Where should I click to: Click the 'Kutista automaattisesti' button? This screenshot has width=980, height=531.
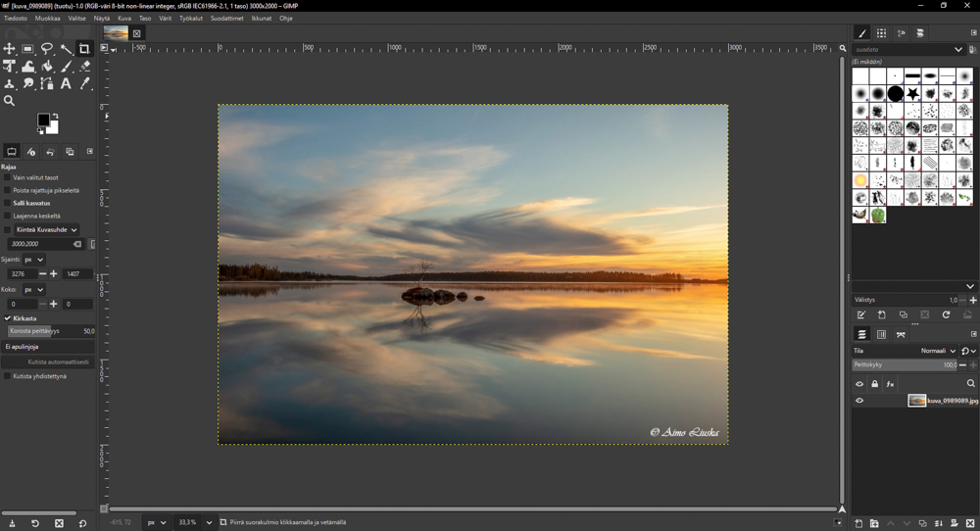pyautogui.click(x=48, y=362)
